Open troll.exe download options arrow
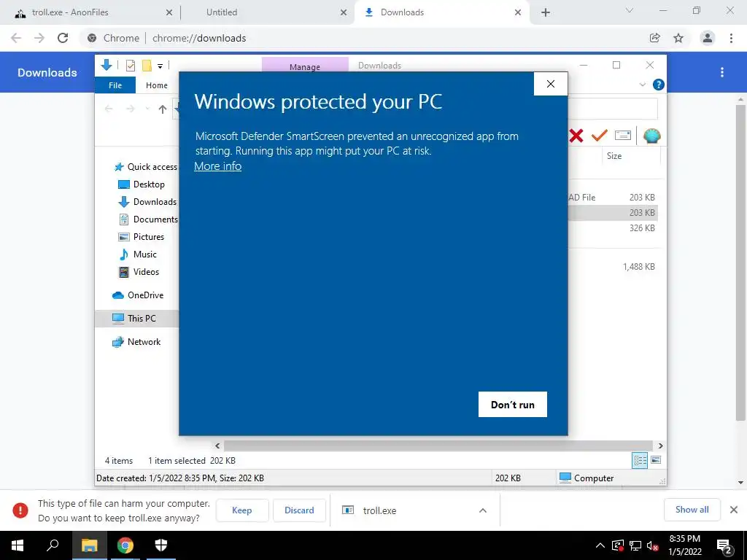 coord(483,510)
